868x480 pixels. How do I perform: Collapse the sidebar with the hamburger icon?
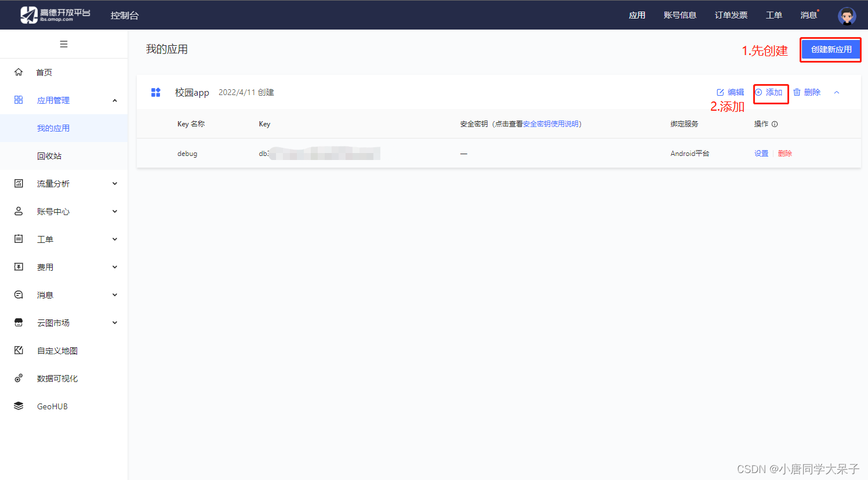[64, 43]
